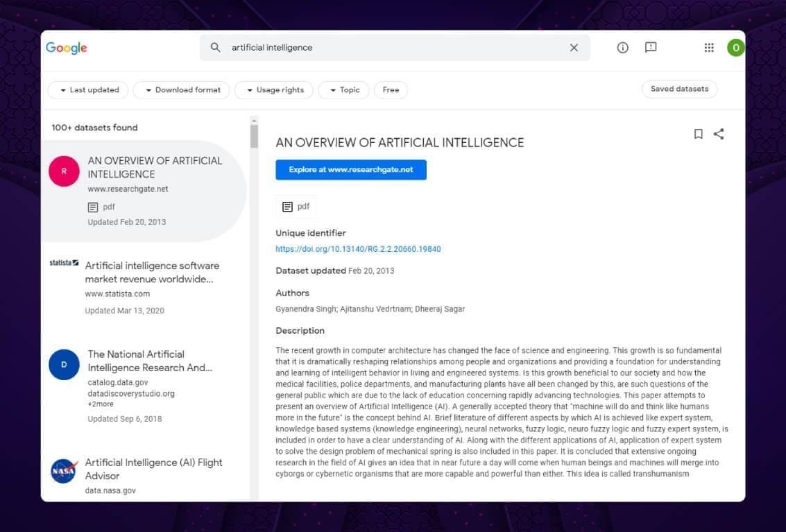Expand the Usage rights filter
Viewport: 786px width, 532px height.
point(274,90)
